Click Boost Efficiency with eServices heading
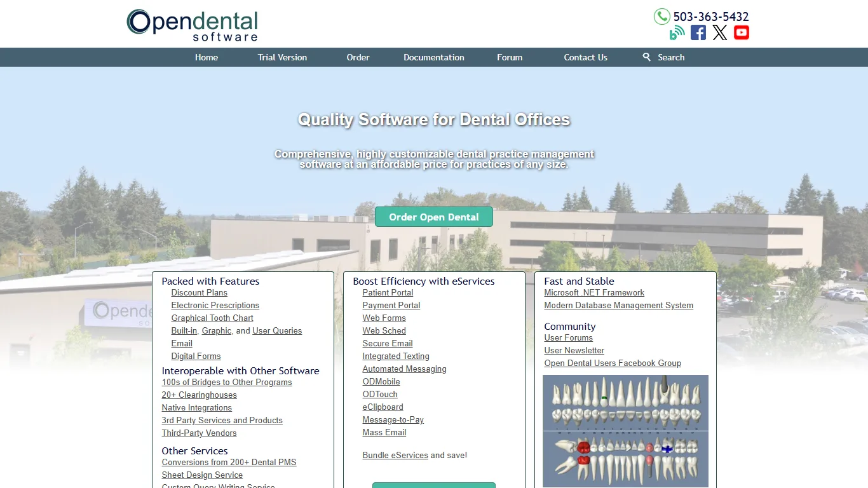868x488 pixels. pyautogui.click(x=424, y=281)
